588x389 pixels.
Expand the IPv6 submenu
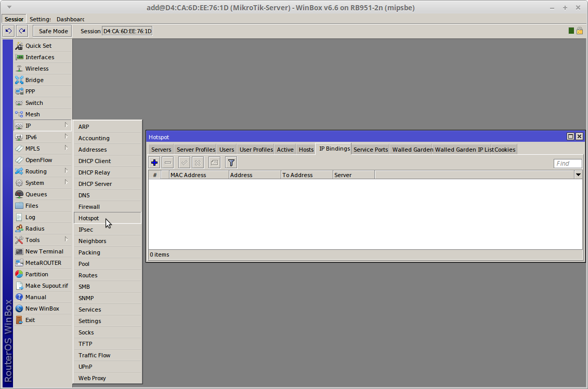point(66,137)
